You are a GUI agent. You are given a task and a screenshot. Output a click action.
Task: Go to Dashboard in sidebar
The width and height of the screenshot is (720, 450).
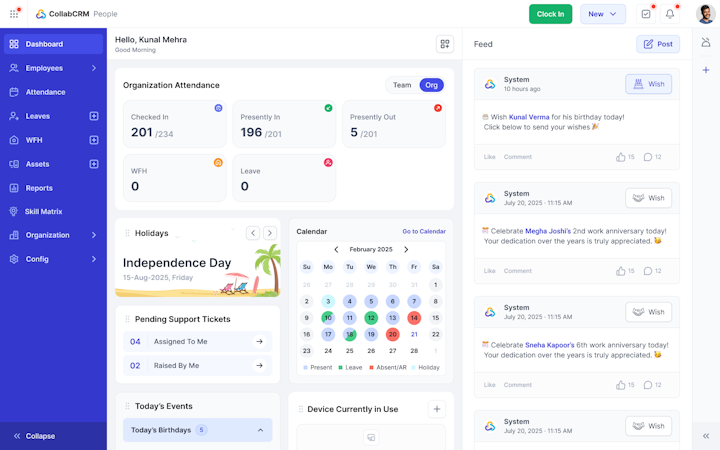[53, 44]
